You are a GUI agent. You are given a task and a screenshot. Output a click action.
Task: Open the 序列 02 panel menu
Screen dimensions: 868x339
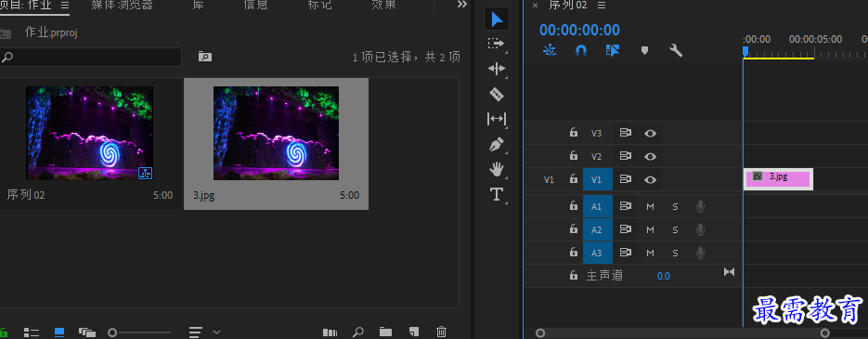pos(602,5)
